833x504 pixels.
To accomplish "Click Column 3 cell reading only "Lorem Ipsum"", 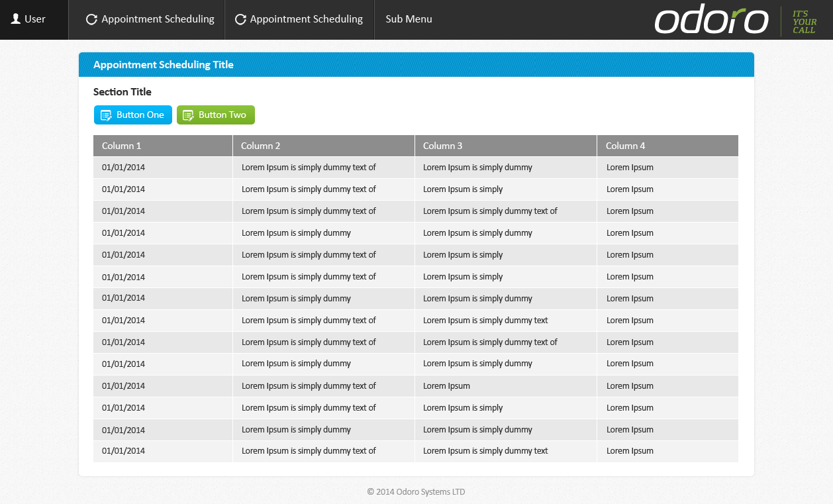I will click(x=446, y=386).
